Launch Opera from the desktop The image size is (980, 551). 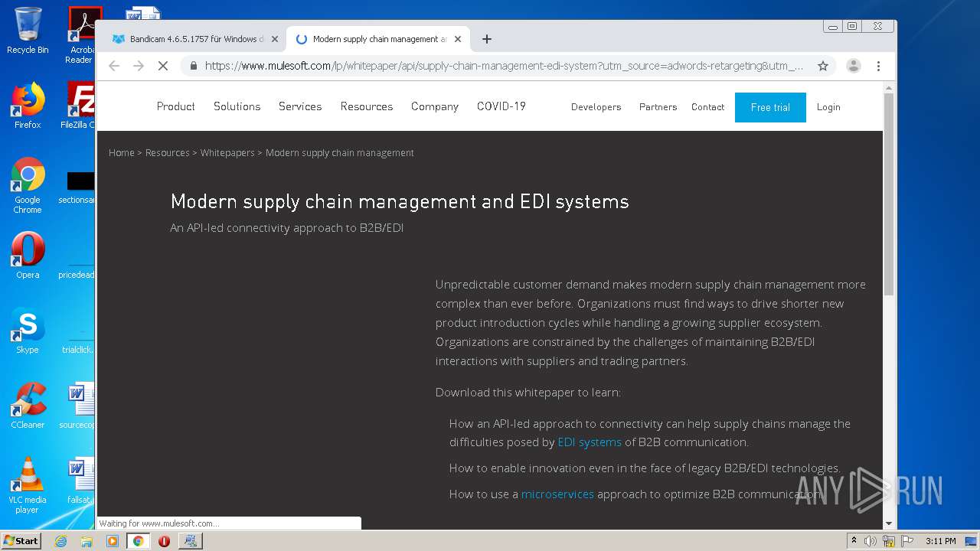(28, 256)
